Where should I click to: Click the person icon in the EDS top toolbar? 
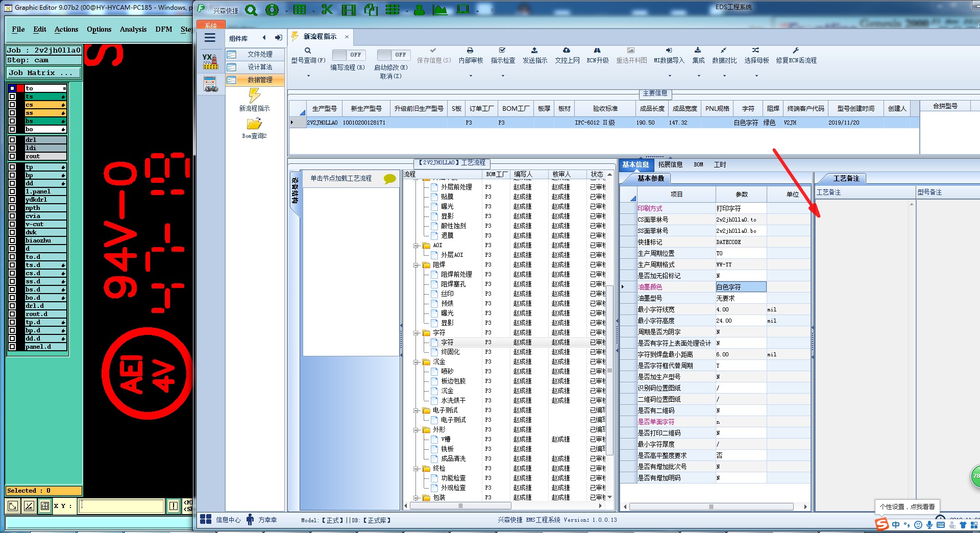point(419,10)
